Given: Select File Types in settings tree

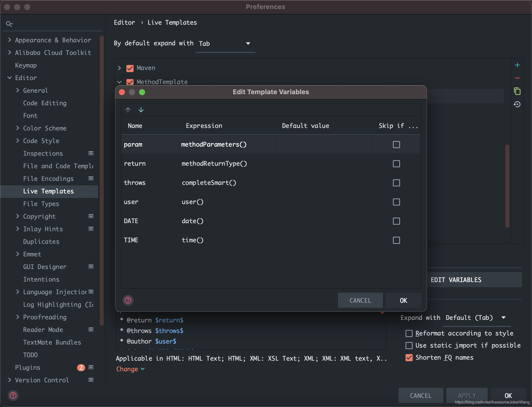Looking at the screenshot, I should pos(41,204).
